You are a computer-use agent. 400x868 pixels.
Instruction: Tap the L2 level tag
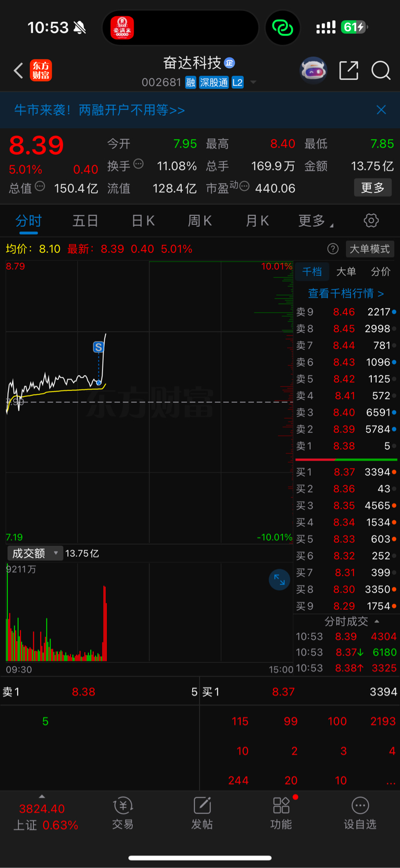238,82
